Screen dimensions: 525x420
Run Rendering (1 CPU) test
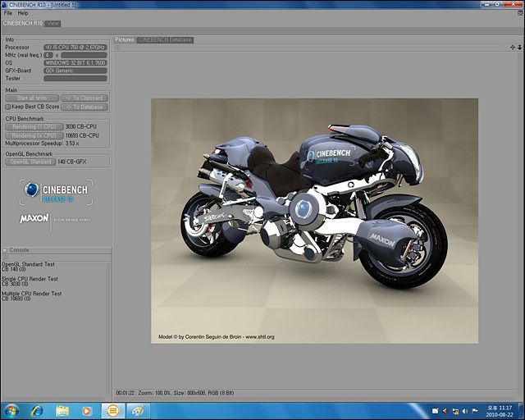pos(34,126)
